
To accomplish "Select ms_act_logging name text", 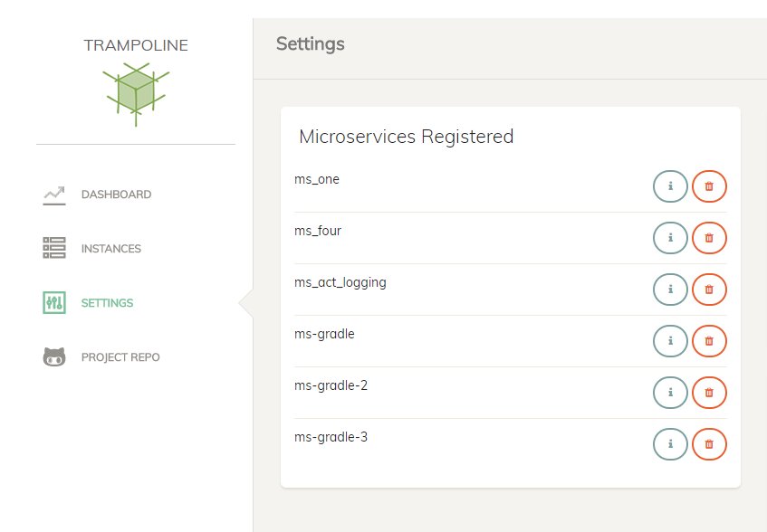I will tap(340, 283).
